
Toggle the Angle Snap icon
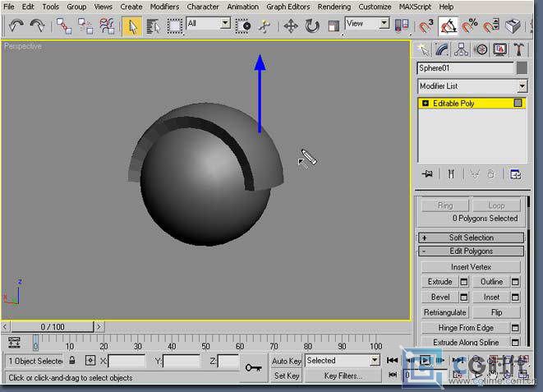(x=448, y=26)
